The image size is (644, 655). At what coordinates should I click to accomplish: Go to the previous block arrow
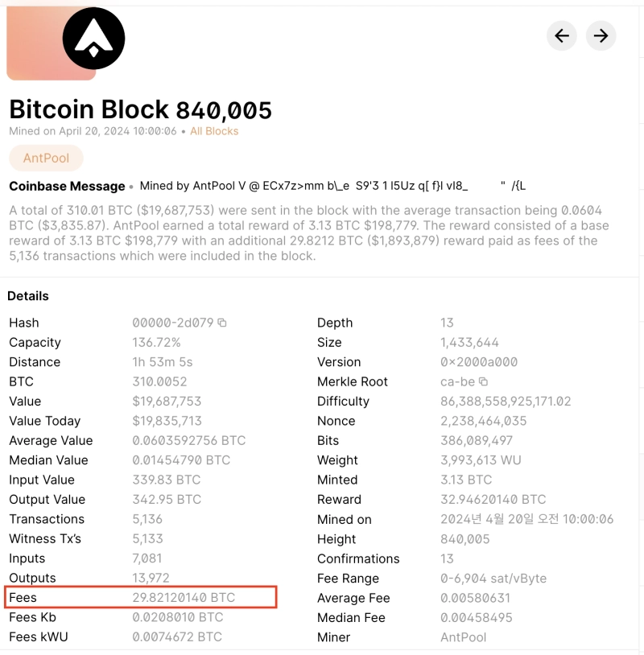[x=562, y=35]
